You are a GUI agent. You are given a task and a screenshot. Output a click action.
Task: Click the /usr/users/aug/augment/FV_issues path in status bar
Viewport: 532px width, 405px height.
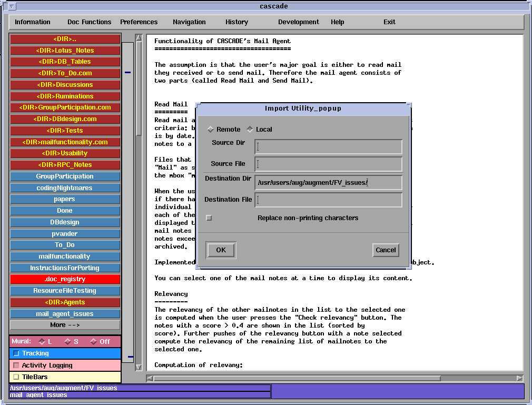pyautogui.click(x=63, y=388)
